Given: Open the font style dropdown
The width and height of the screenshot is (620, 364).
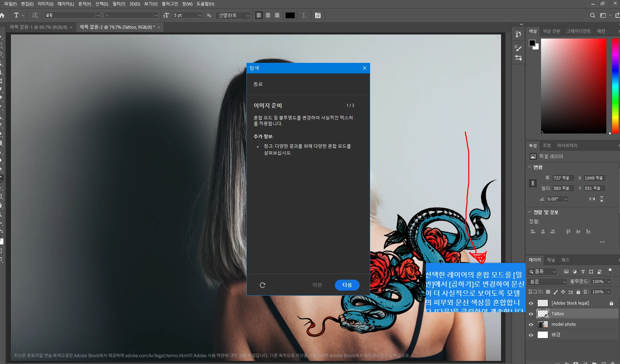Looking at the screenshot, I should [x=156, y=15].
